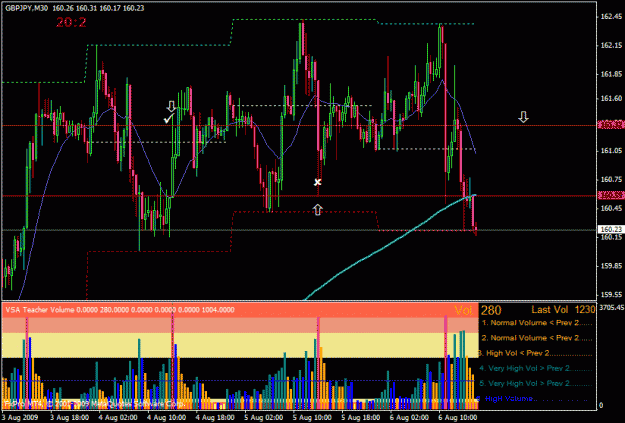This screenshot has height=423, width=625.
Task: Click the tall pink volume bar at 6 Aug 10:00
Action: (x=446, y=362)
